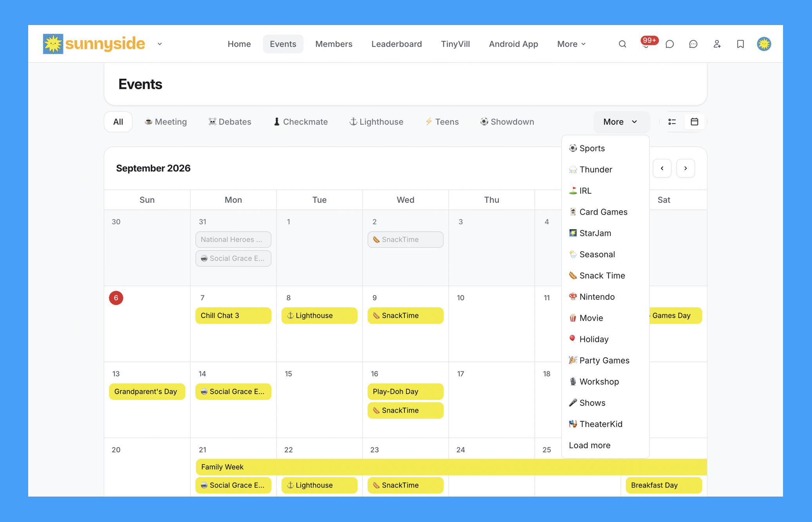
Task: Open the Members page
Action: 334,44
